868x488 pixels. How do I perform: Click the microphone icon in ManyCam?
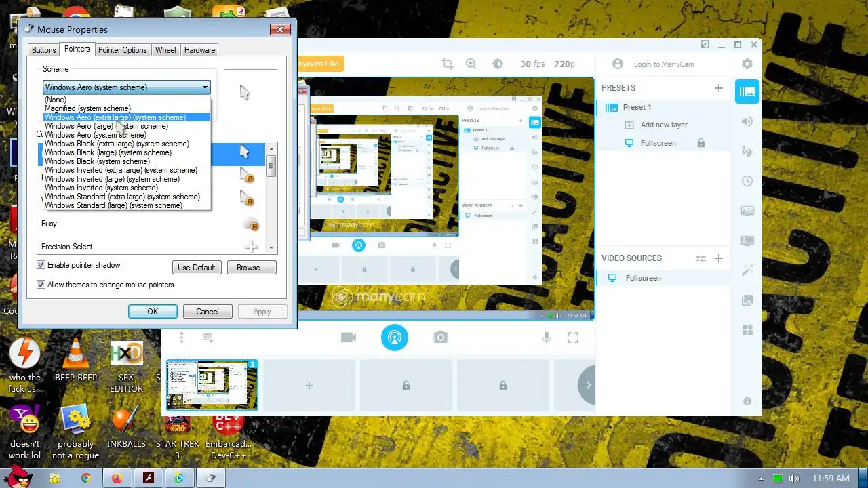click(x=547, y=337)
